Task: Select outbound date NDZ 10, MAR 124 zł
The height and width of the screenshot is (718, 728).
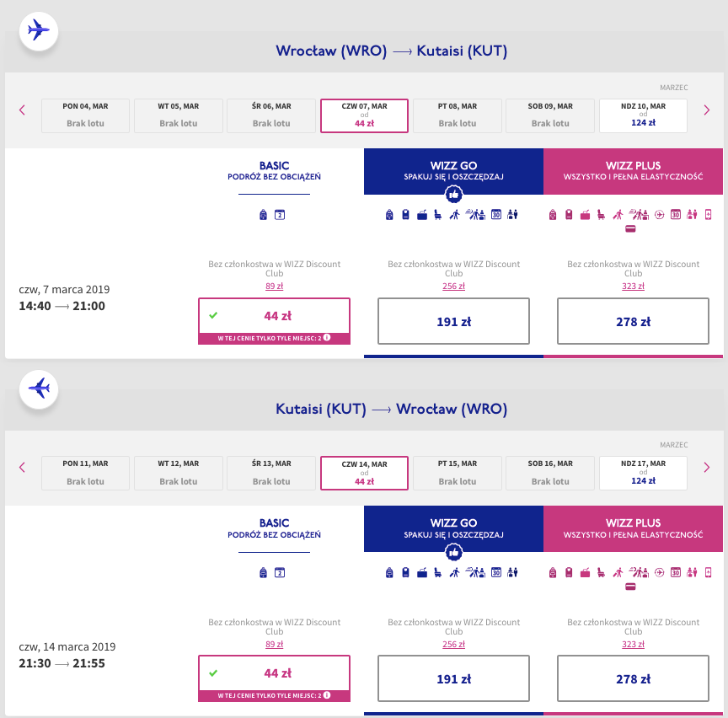Action: point(643,115)
